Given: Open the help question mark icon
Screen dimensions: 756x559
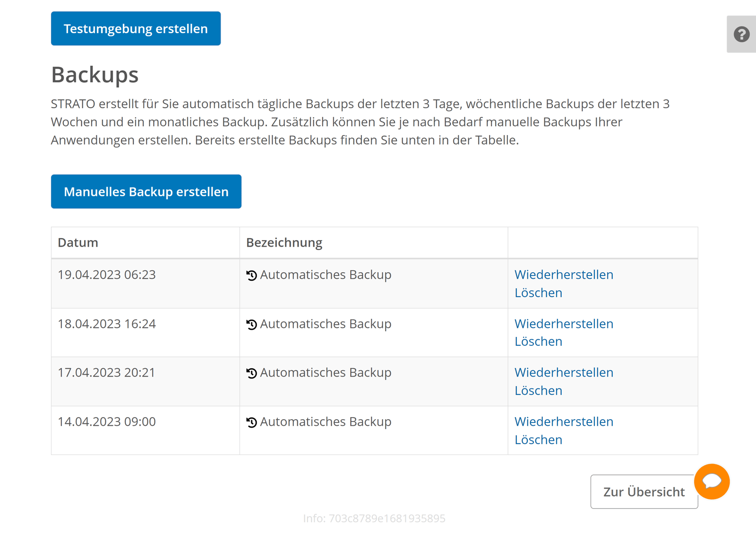Looking at the screenshot, I should [x=741, y=34].
